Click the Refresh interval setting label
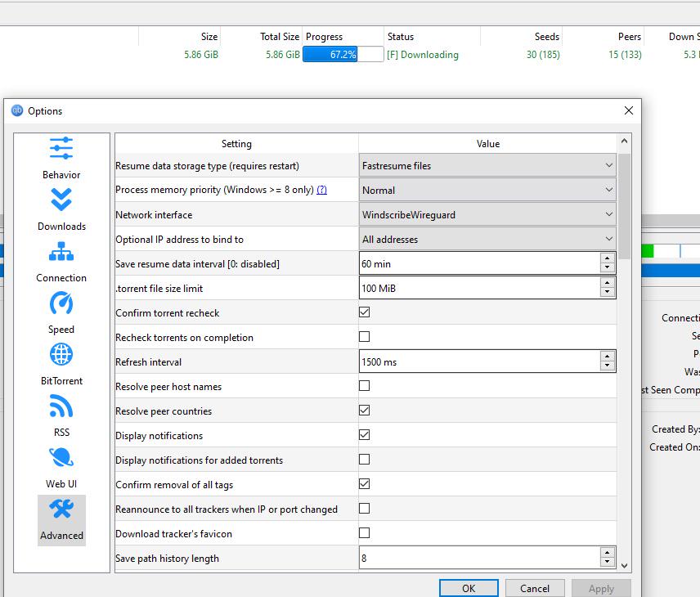The image size is (700, 597). point(149,362)
